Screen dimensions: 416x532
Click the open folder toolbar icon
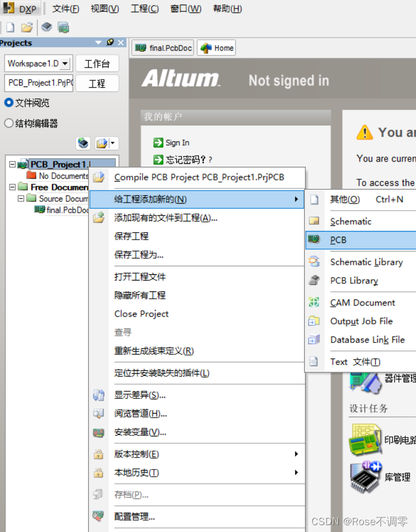(x=27, y=27)
